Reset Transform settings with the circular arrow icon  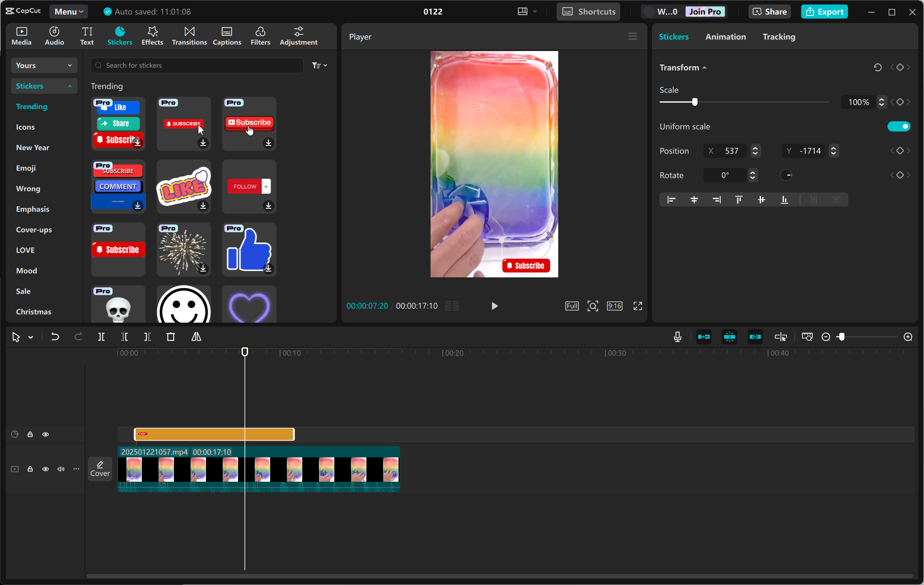[x=877, y=67]
